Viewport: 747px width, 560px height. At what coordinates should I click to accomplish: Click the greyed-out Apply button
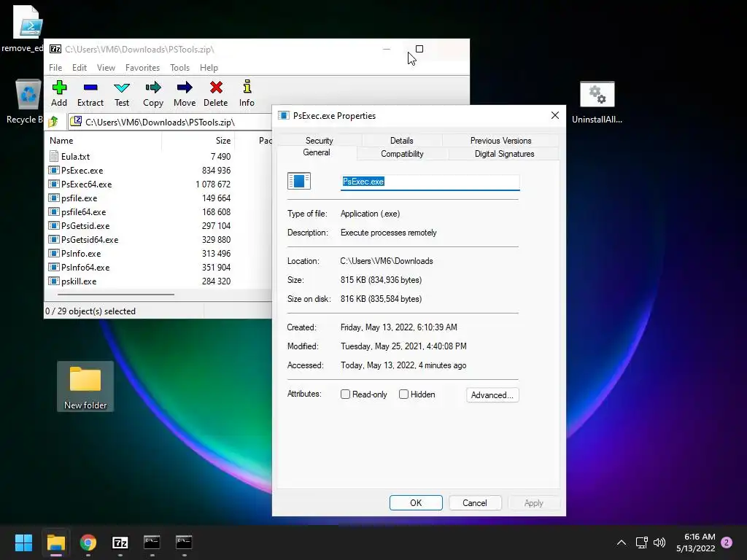[x=533, y=503]
